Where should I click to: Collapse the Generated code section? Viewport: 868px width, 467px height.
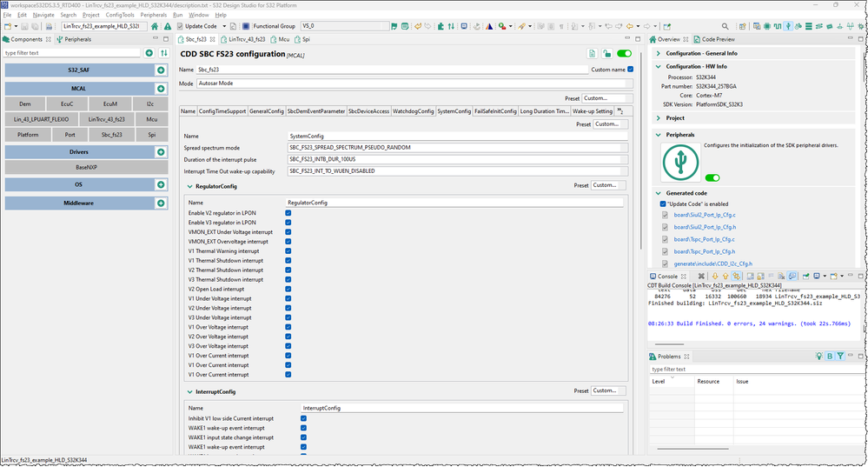point(659,193)
